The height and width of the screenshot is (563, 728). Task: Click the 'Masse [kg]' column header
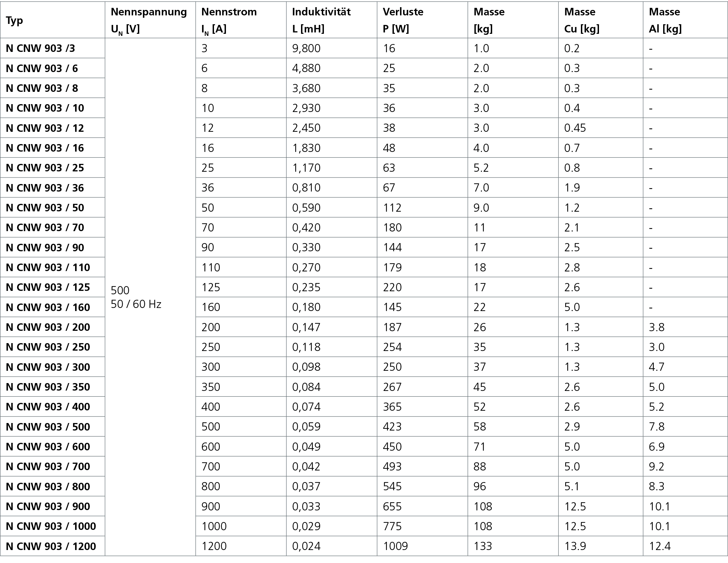[x=513, y=20]
